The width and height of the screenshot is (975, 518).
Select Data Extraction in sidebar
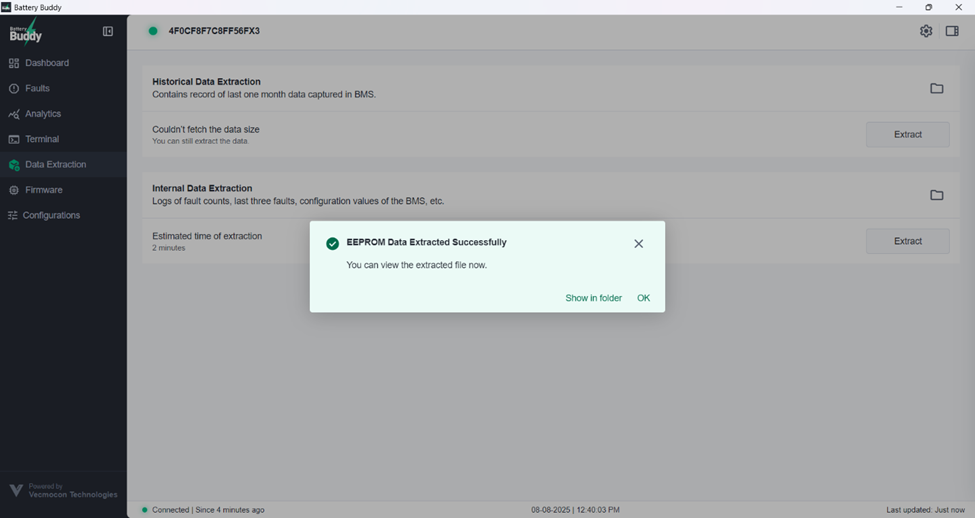click(55, 165)
